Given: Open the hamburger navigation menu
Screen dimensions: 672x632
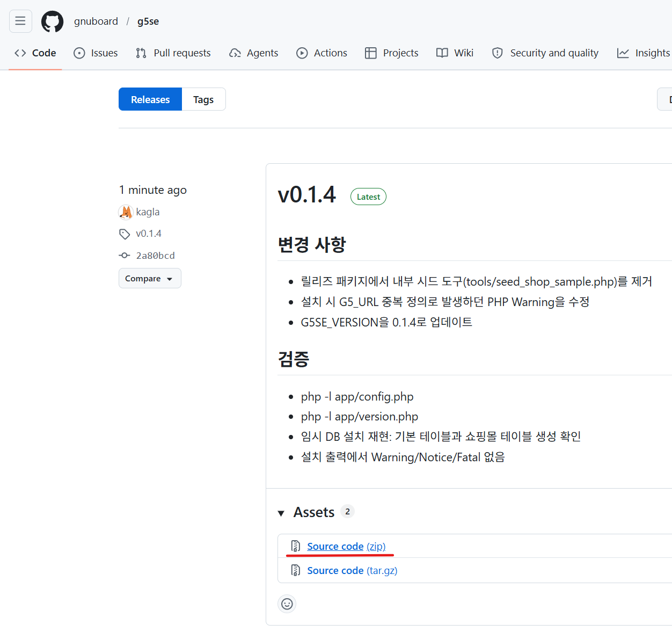Looking at the screenshot, I should tap(20, 21).
